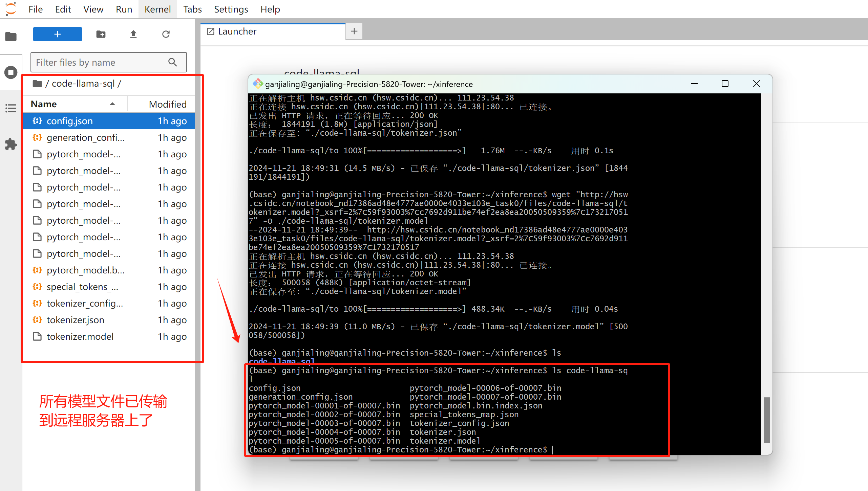This screenshot has height=491, width=868.
Task: Open the Kernel menu
Action: [157, 9]
